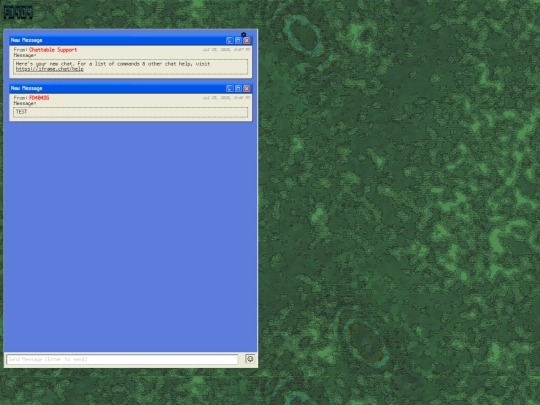Minimize the FD4040S message window
The image size is (540, 405).
tap(230, 89)
